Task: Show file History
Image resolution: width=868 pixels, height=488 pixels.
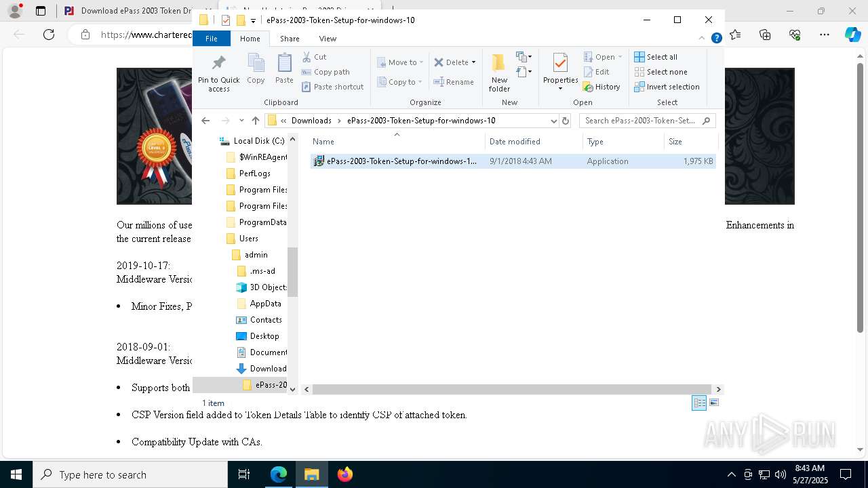Action: tap(601, 87)
